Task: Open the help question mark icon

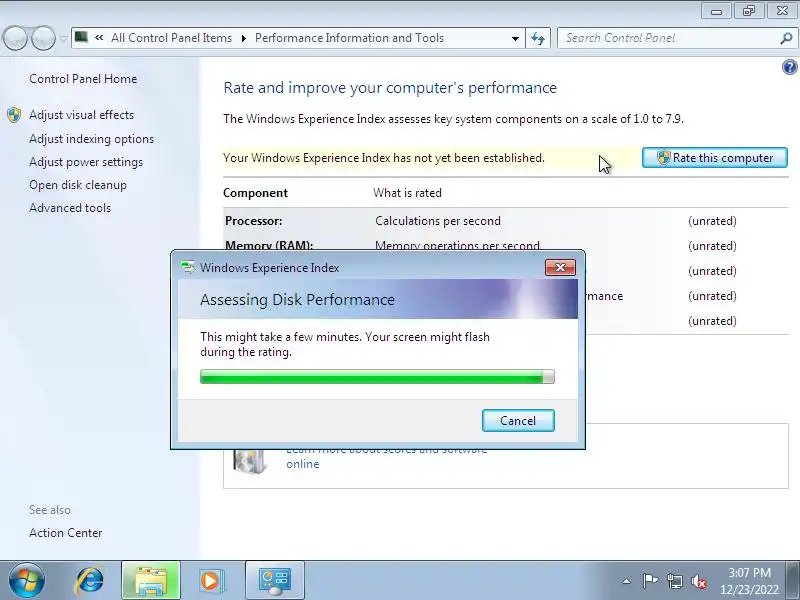Action: (x=789, y=67)
